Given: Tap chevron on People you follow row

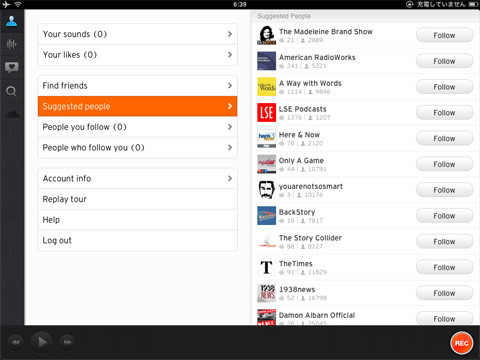Looking at the screenshot, I should click(230, 127).
